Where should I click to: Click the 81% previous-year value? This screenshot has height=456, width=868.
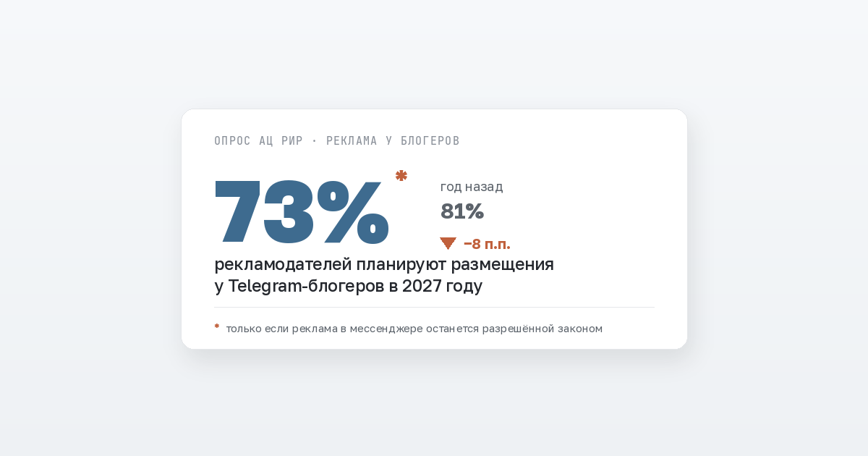point(462,211)
